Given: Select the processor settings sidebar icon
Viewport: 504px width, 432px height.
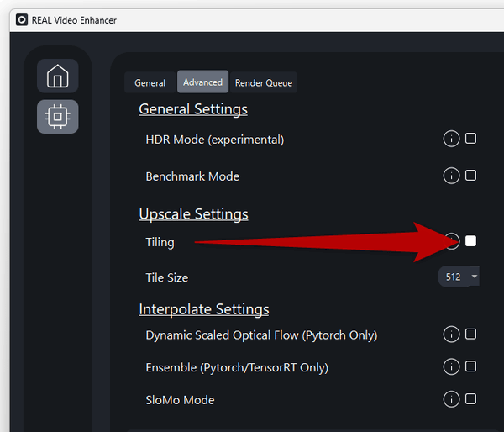Looking at the screenshot, I should point(57,117).
